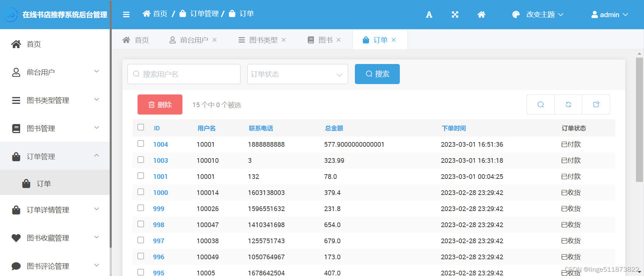Open the 订单状态 dropdown filter
Viewport: 644px width, 276px height.
[298, 74]
